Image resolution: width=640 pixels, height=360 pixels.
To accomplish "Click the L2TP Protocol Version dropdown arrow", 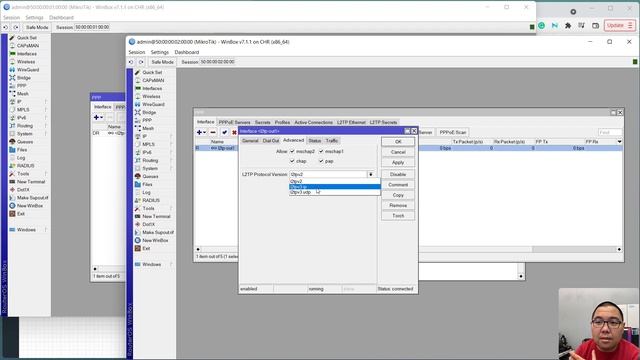I will tap(371, 174).
